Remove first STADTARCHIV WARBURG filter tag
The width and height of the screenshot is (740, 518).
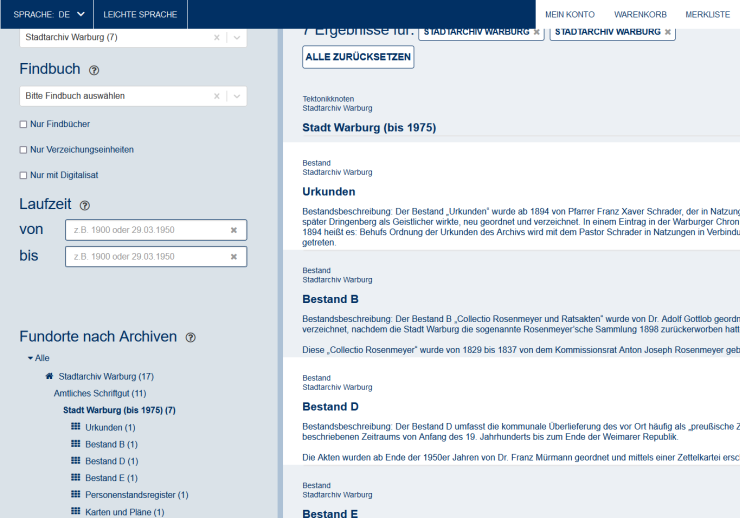[537, 32]
